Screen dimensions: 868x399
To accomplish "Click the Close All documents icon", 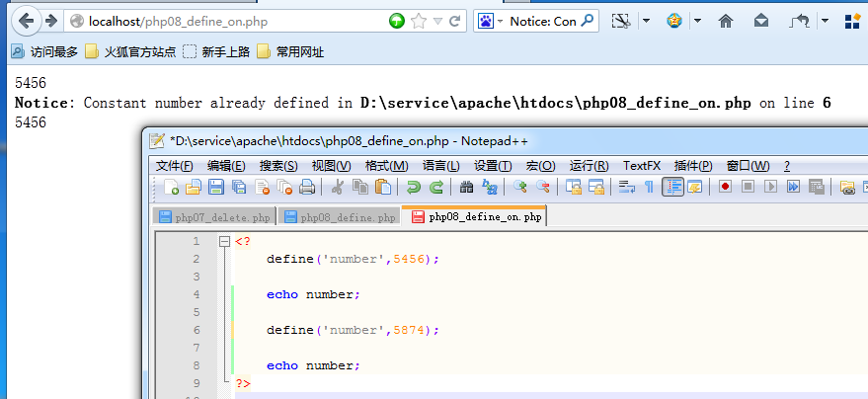I will pyautogui.click(x=284, y=187).
